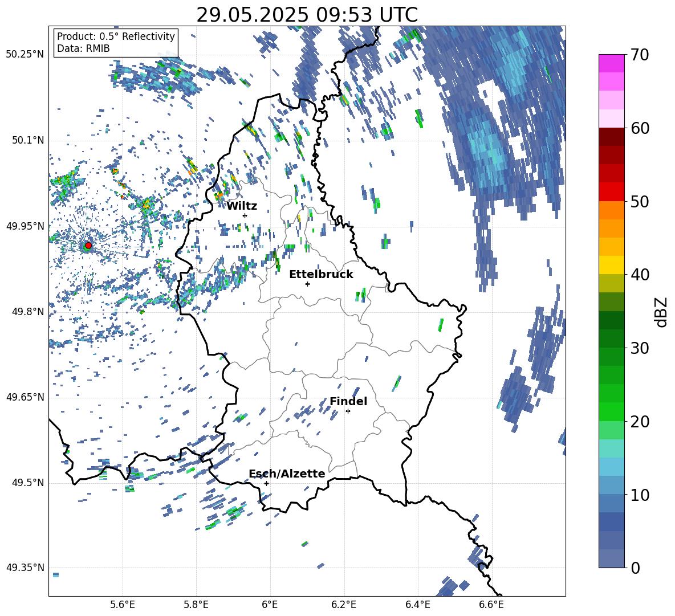
Task: Click the yellow colorbar segment near 40
Action: (611, 265)
